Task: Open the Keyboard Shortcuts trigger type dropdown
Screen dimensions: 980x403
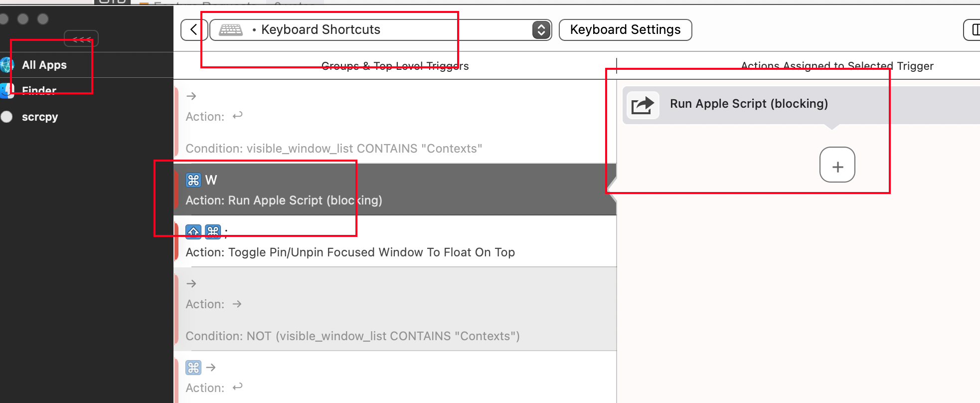Action: pyautogui.click(x=380, y=30)
